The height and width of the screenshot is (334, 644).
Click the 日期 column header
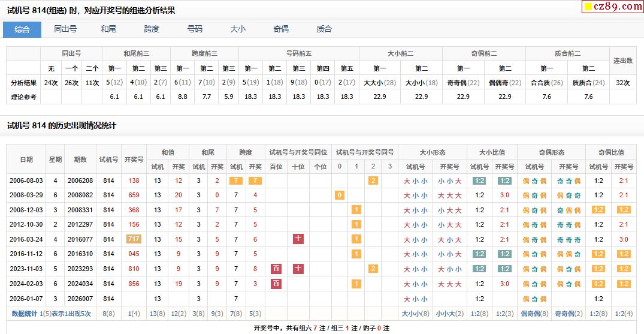point(26,160)
